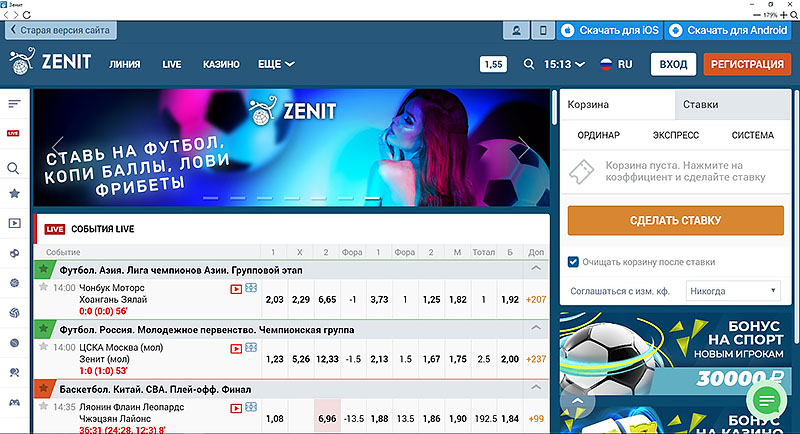Image resolution: width=800 pixels, height=434 pixels.
Task: Open the ЕЩЕ dropdown menu
Action: (276, 64)
